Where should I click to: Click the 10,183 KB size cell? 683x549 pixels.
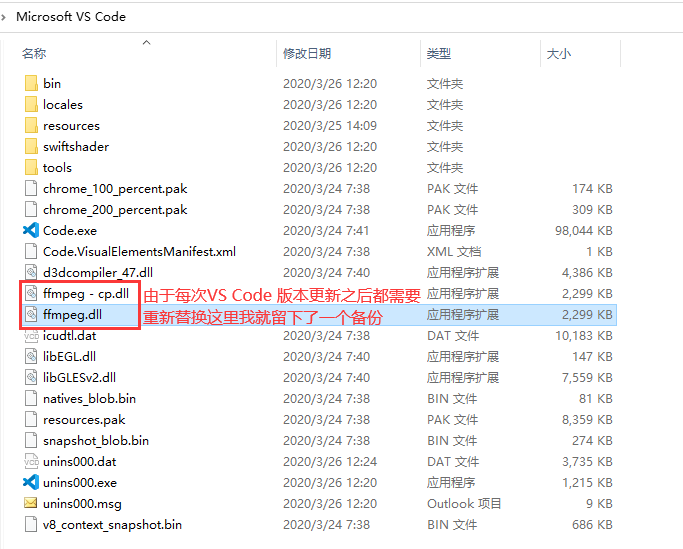pyautogui.click(x=584, y=336)
